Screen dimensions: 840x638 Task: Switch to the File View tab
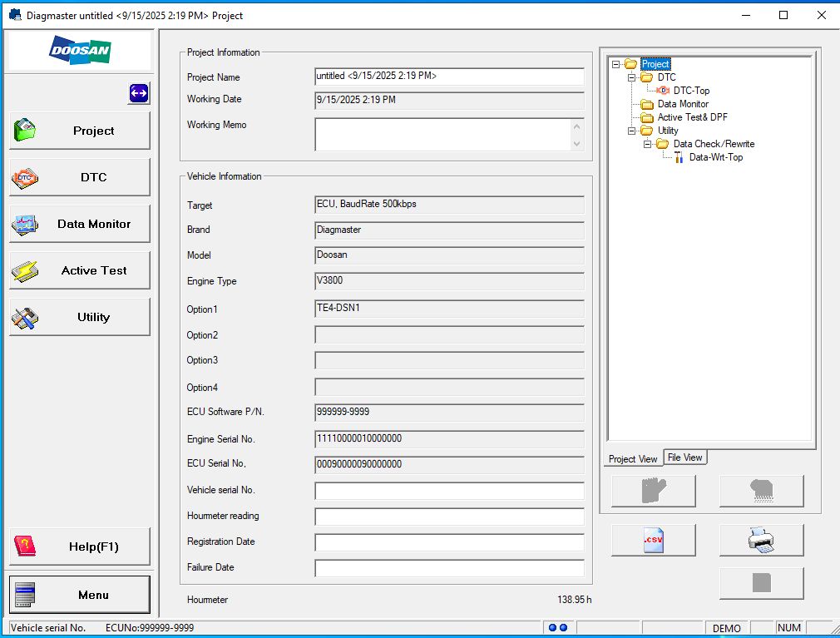685,457
